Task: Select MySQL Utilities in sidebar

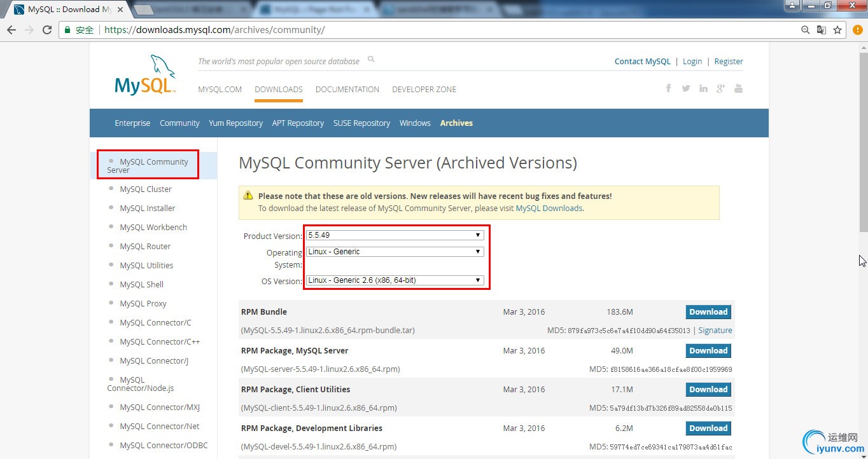Action: click(146, 266)
